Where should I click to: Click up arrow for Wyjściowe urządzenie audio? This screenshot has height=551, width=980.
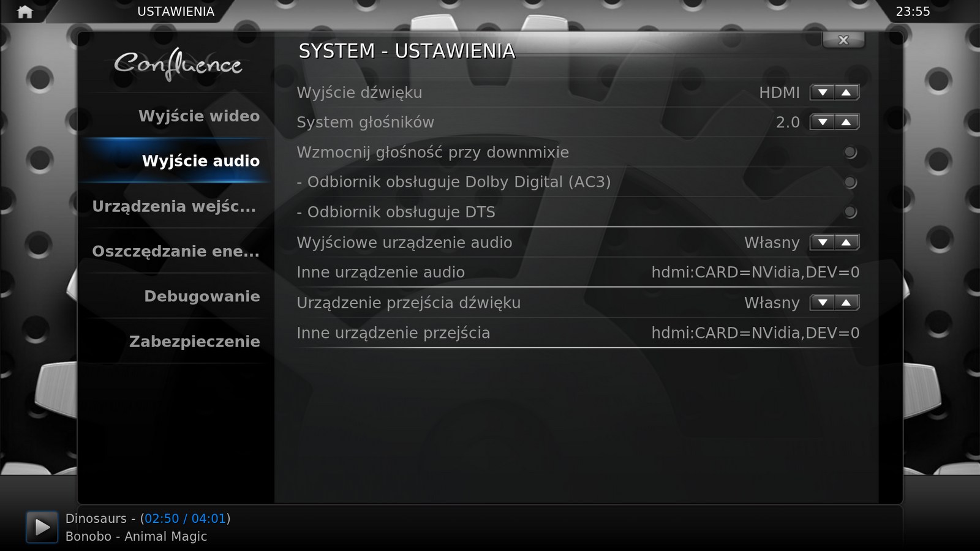pyautogui.click(x=846, y=242)
